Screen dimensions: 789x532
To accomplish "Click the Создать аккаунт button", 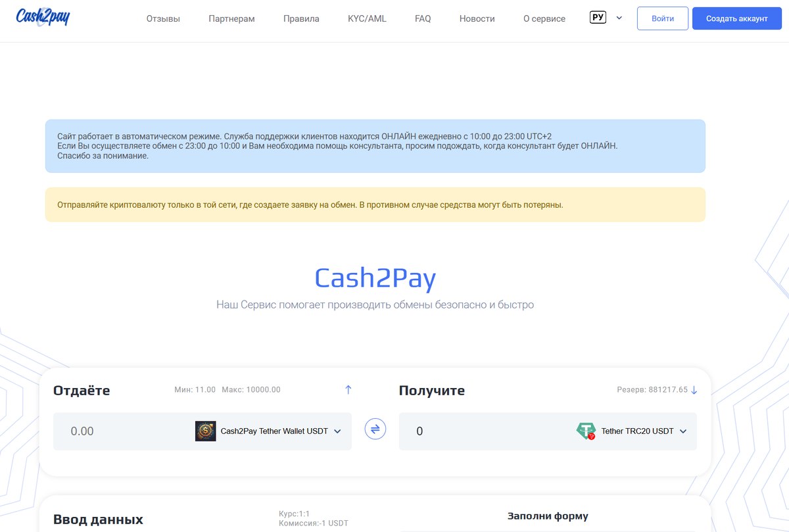I will pos(736,18).
